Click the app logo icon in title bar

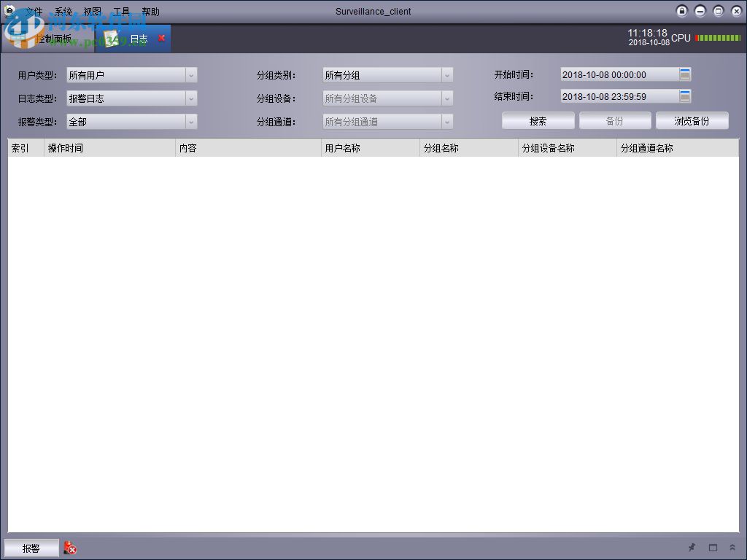coord(10,10)
